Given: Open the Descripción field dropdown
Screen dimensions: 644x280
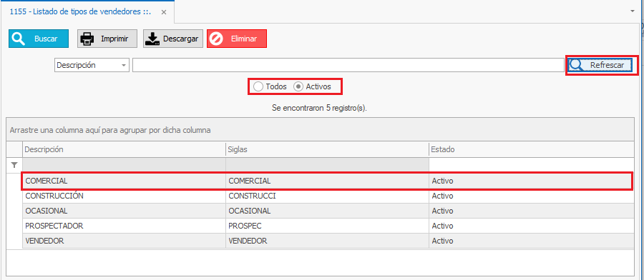Looking at the screenshot, I should tap(124, 65).
